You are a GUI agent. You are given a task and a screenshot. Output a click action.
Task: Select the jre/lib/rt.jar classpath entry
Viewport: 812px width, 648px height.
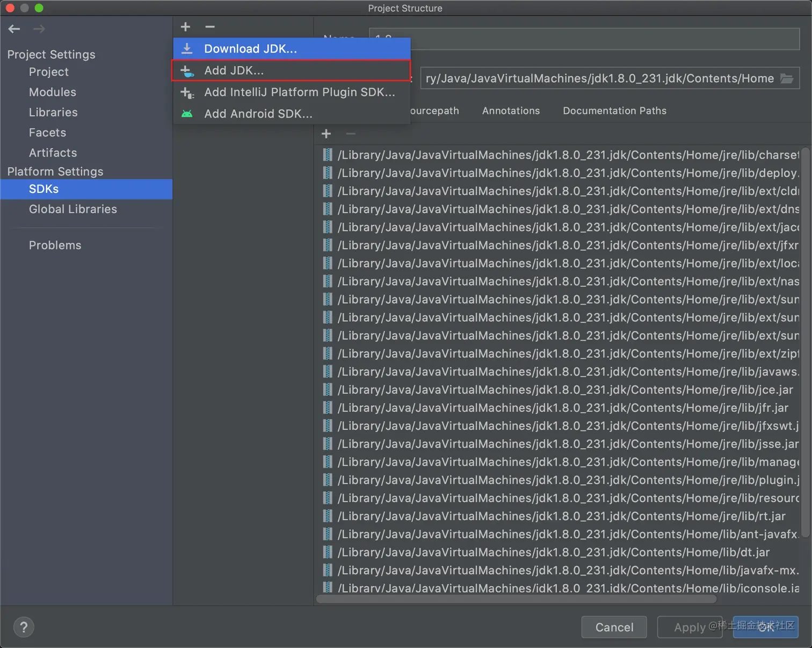pyautogui.click(x=559, y=516)
